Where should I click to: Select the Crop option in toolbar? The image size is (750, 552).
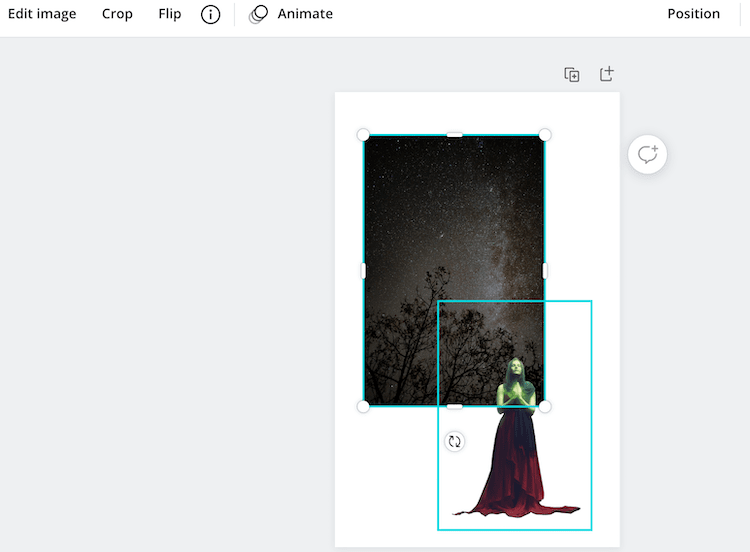point(117,14)
